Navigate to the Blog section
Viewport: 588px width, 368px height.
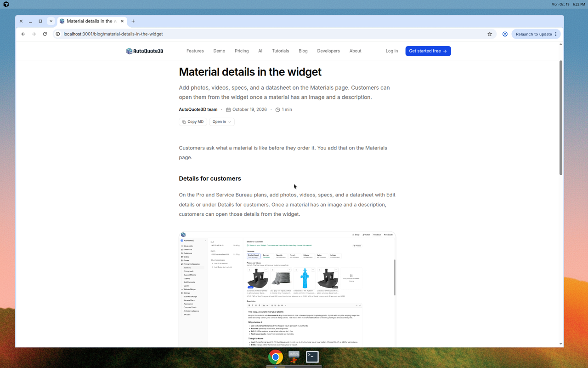[x=303, y=51]
